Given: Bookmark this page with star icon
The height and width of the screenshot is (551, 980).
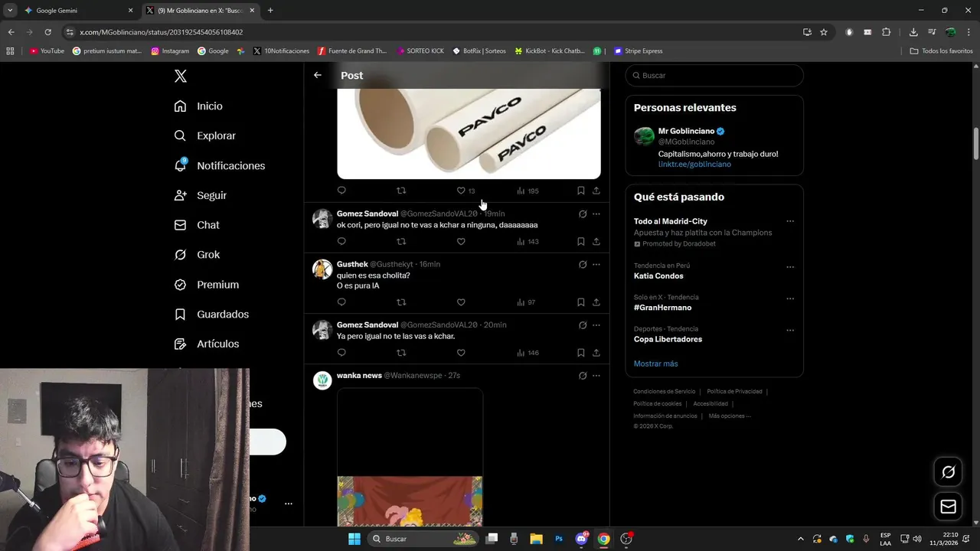Looking at the screenshot, I should point(824,32).
